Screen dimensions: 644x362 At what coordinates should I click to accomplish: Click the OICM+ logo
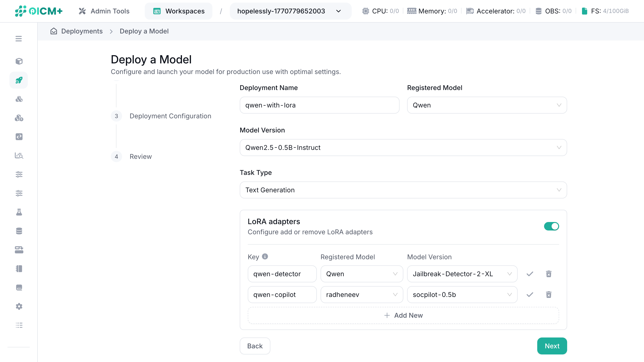pos(39,11)
